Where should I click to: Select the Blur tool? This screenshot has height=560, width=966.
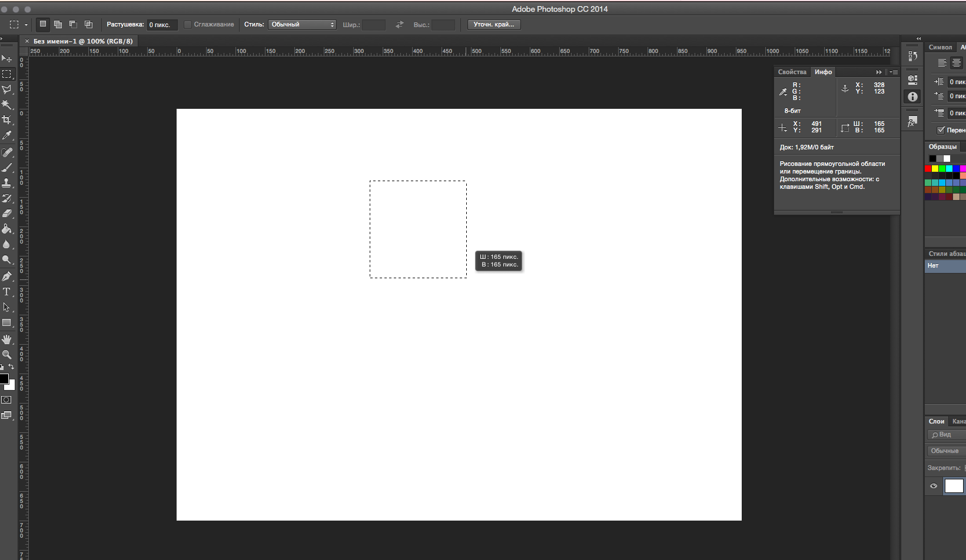[7, 244]
